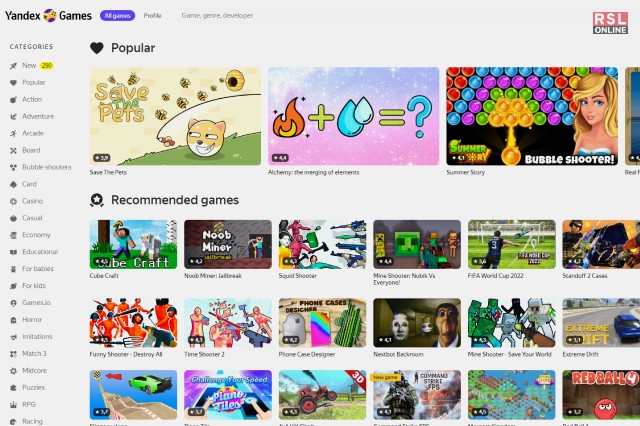Viewport: 640px width, 426px height.
Task: Open the Mine Shooter Save Your World thumbnail
Action: pyautogui.click(x=511, y=323)
